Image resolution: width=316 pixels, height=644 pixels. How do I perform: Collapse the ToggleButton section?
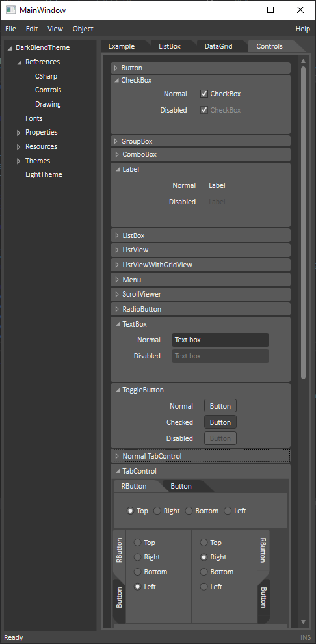coord(118,390)
